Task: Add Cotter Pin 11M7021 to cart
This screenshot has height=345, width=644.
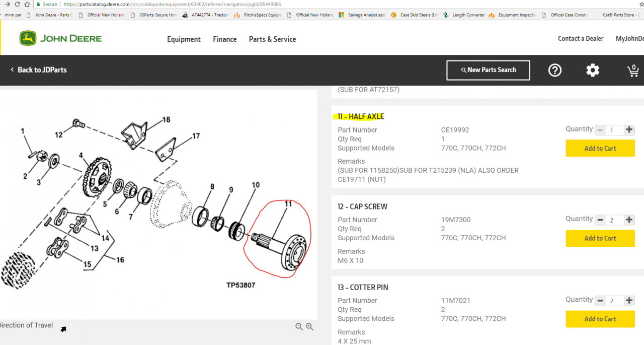Action: pyautogui.click(x=600, y=319)
